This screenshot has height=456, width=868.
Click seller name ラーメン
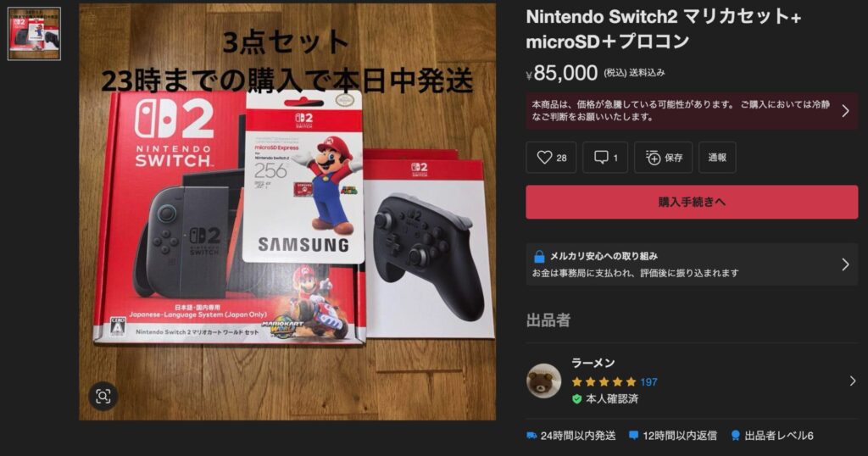593,363
